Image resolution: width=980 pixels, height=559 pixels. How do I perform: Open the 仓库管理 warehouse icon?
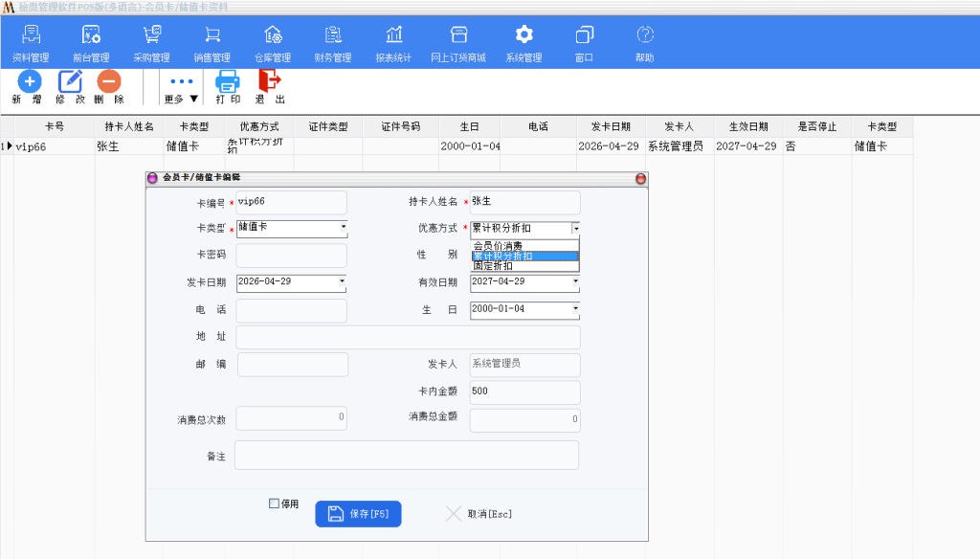(273, 35)
